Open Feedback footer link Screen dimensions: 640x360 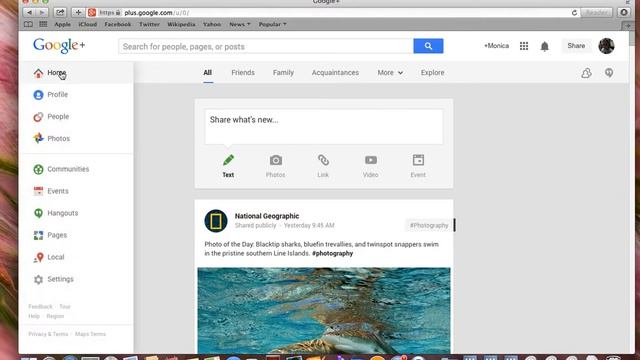point(40,307)
